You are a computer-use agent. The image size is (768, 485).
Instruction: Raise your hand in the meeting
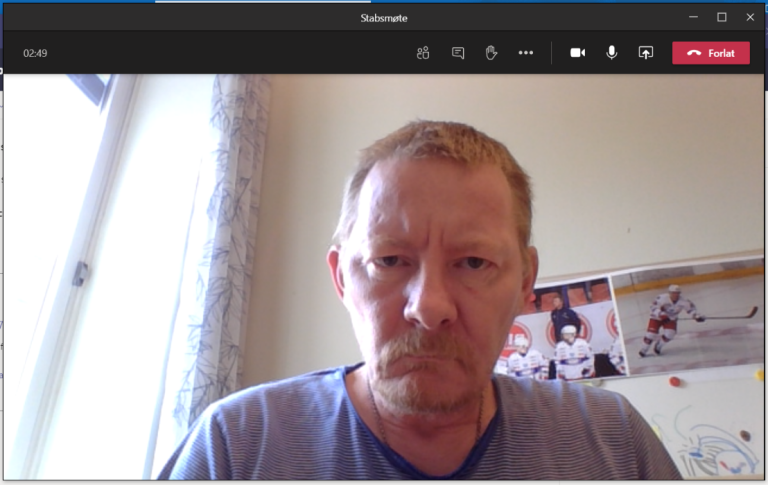[491, 53]
